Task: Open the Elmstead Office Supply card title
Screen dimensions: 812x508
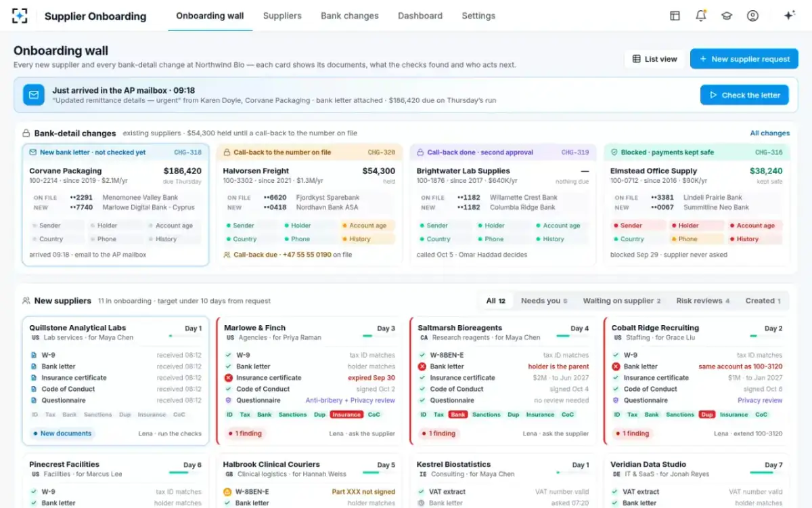Action: tap(654, 171)
